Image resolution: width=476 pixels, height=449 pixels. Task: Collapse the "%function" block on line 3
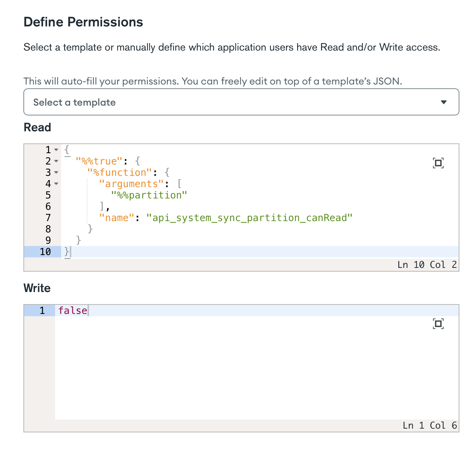56,172
